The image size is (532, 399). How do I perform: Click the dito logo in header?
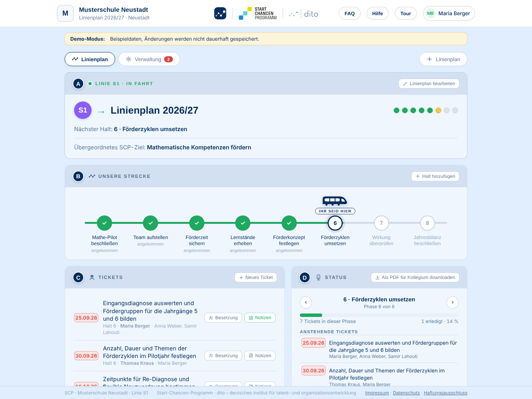[303, 14]
